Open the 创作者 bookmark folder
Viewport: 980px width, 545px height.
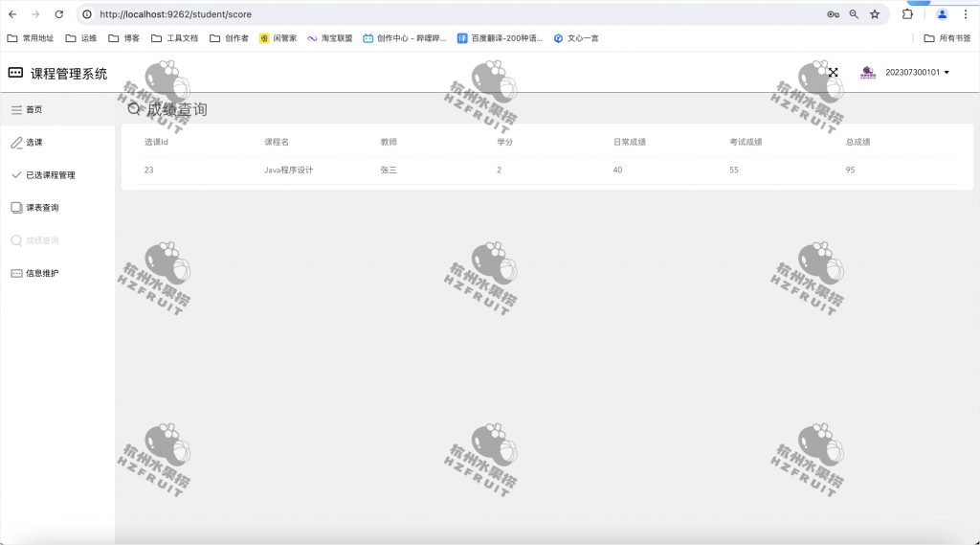coord(229,38)
